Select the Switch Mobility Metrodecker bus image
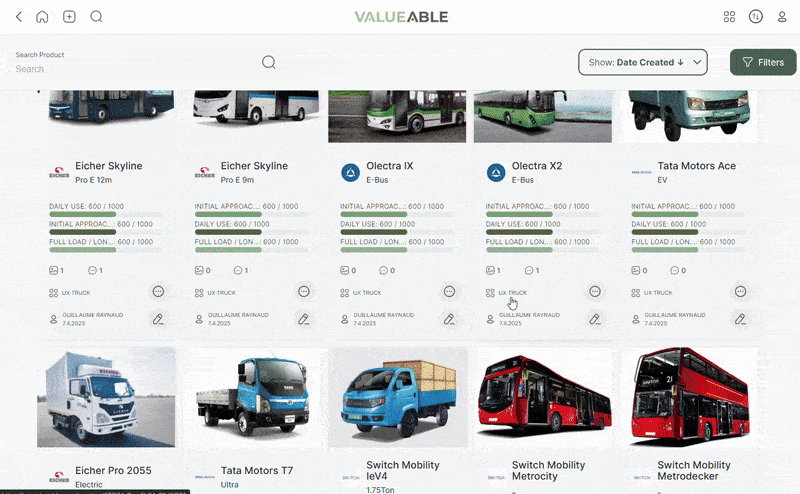Image resolution: width=800 pixels, height=494 pixels. pyautogui.click(x=689, y=397)
